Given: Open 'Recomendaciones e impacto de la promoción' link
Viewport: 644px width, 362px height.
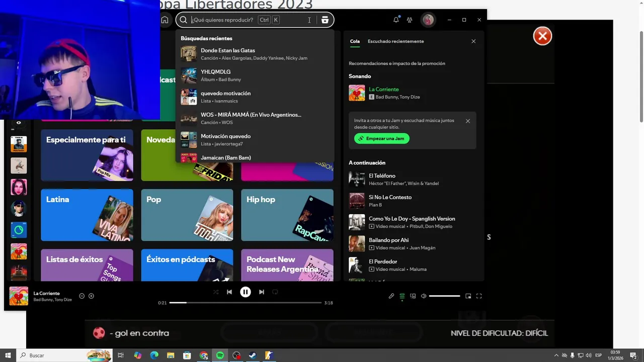Looking at the screenshot, I should point(397,63).
